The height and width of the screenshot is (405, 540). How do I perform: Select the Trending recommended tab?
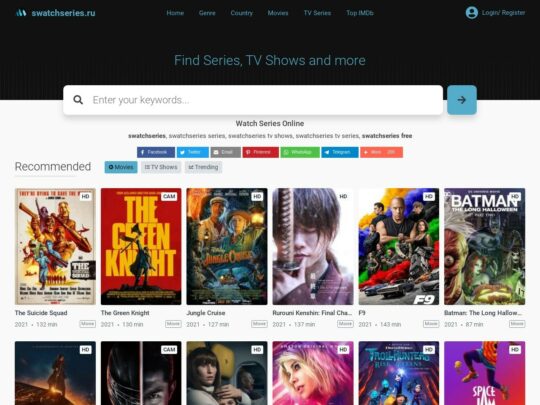click(203, 167)
